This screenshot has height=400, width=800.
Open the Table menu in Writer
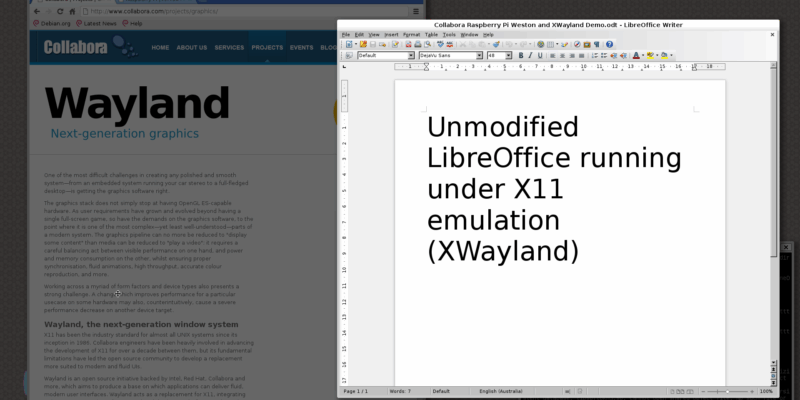pos(431,34)
